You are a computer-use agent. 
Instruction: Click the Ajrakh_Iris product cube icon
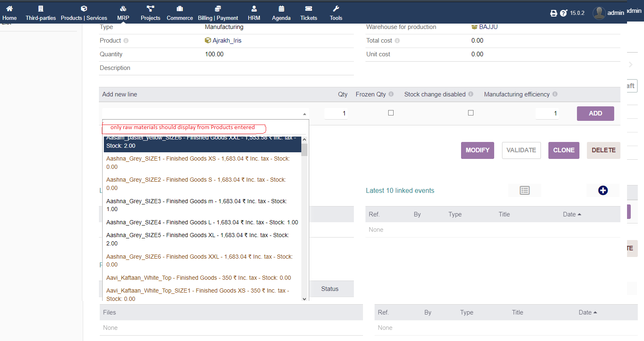[x=208, y=40]
